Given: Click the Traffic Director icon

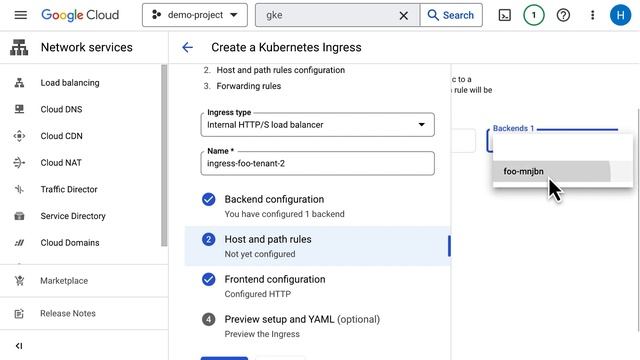Looking at the screenshot, I should click(x=19, y=189).
